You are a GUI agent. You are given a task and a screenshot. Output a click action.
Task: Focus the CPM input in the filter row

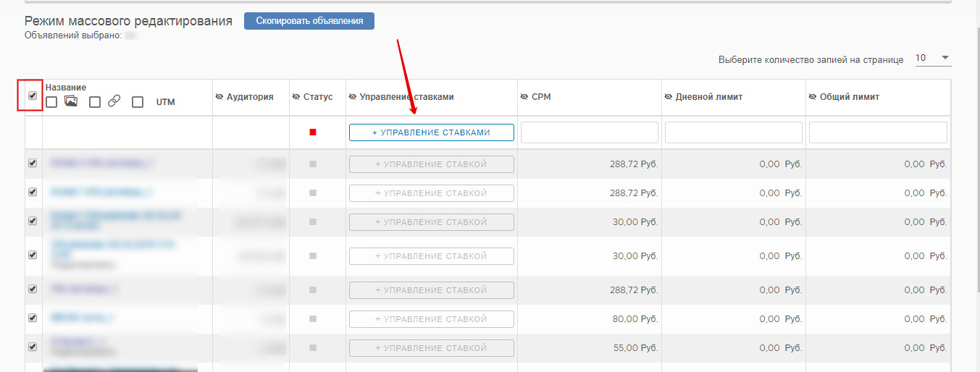click(x=590, y=132)
